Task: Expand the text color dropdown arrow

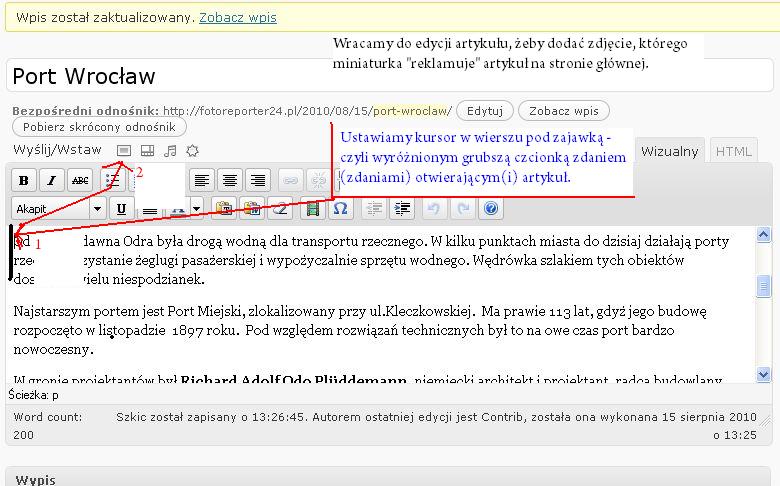Action: point(195,208)
